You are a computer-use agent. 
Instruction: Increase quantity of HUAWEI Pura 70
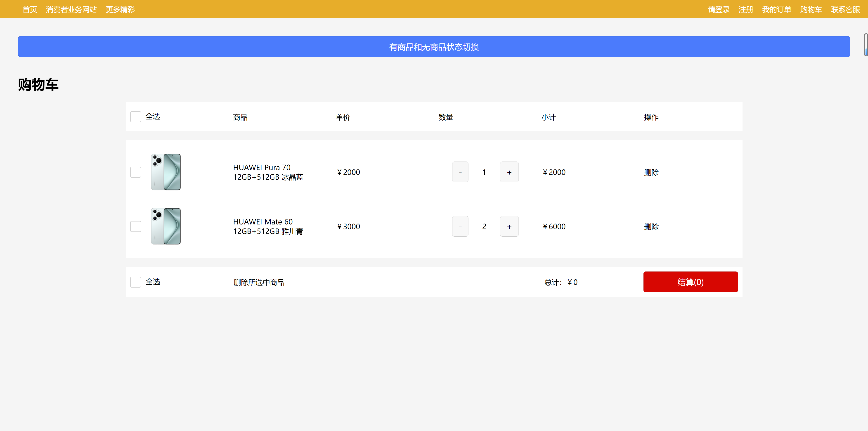coord(509,172)
